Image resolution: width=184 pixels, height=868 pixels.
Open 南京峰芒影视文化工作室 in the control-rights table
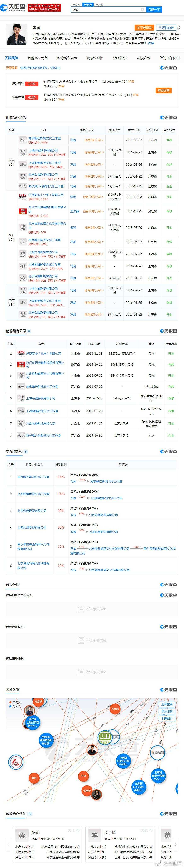tap(33, 477)
